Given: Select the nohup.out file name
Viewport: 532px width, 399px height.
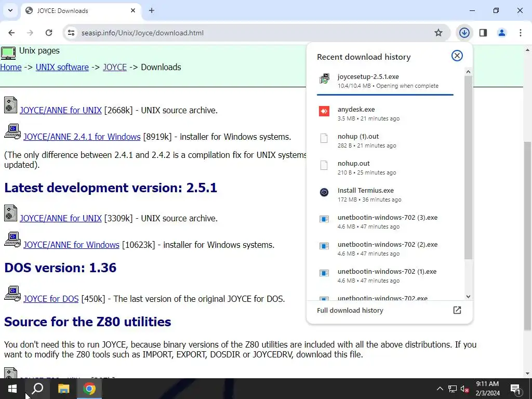Looking at the screenshot, I should tap(353, 164).
